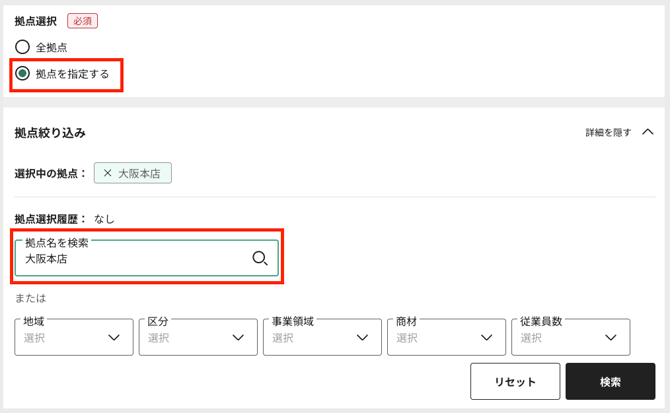This screenshot has height=413, width=670.
Task: Click the up chevron beside 詳細を隠す
Action: point(647,131)
